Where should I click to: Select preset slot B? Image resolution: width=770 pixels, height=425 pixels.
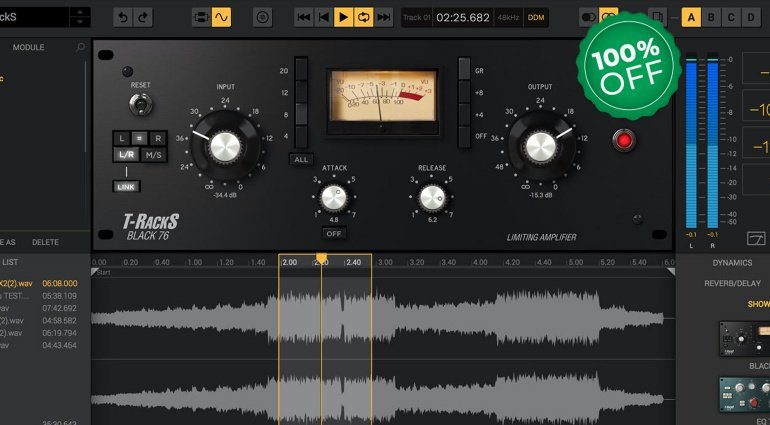point(711,17)
